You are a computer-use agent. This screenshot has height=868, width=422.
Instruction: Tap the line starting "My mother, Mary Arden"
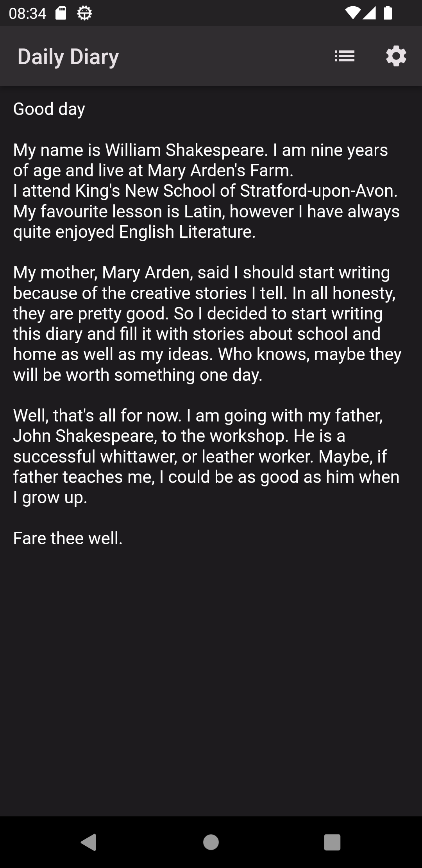click(201, 273)
